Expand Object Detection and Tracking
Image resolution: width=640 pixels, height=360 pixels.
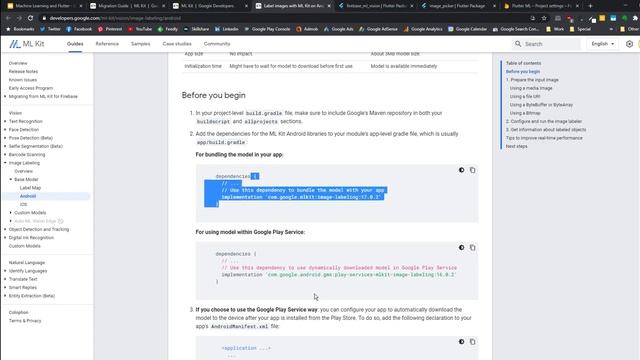[x=5, y=229]
